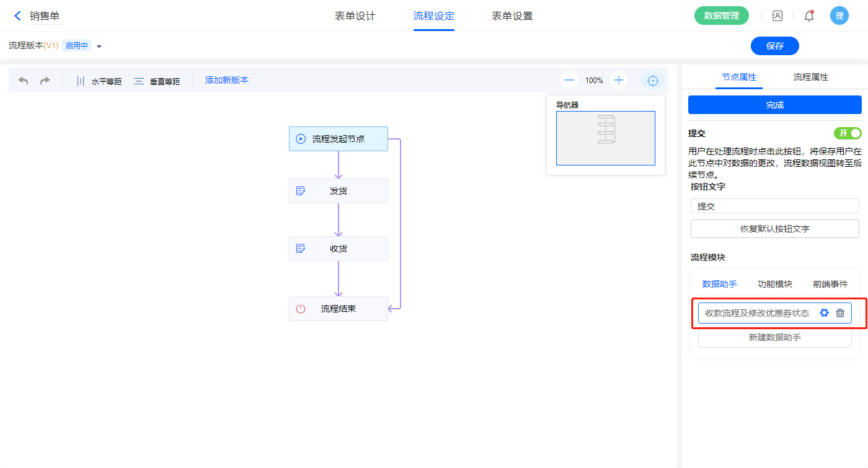868x468 pixels.
Task: Select the 功能模块 tab
Action: pos(774,284)
